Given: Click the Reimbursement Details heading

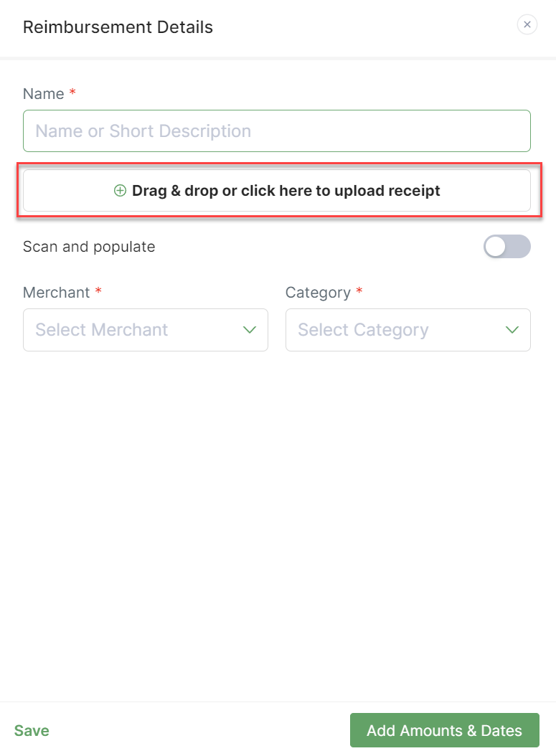Looking at the screenshot, I should point(118,27).
